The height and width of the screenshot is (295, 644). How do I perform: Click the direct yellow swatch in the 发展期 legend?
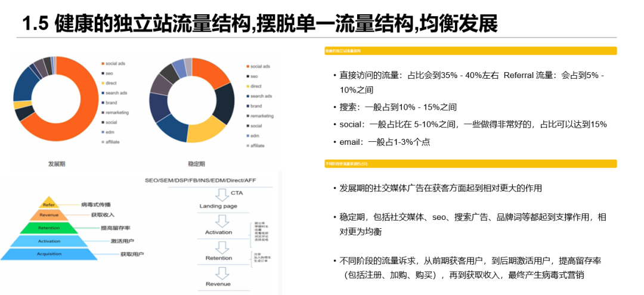(103, 83)
